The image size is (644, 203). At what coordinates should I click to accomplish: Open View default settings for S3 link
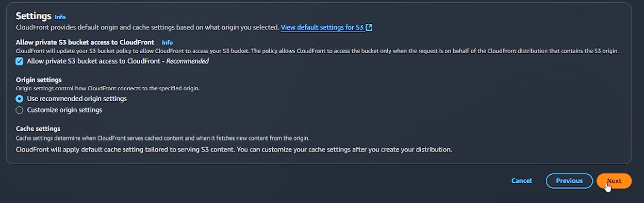tap(322, 27)
